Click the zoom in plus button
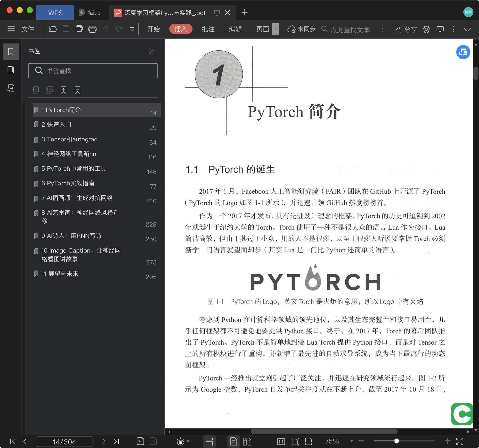The height and width of the screenshot is (448, 479). [447, 441]
